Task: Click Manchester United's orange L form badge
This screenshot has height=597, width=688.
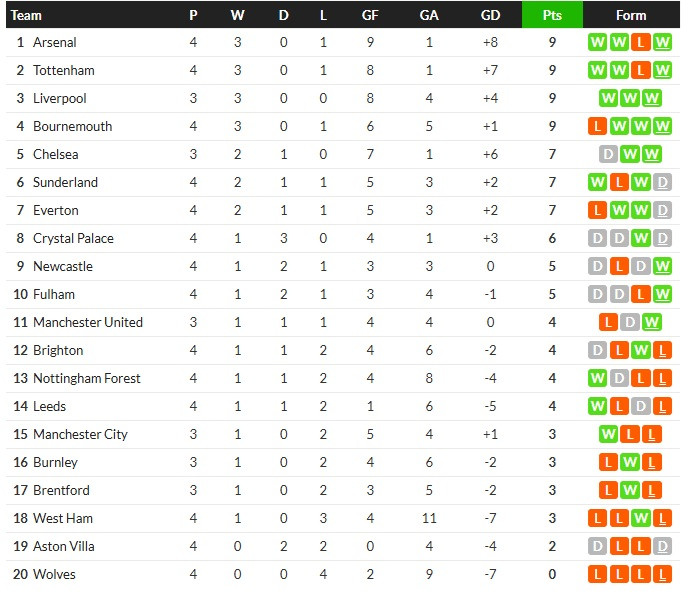Action: pos(608,322)
